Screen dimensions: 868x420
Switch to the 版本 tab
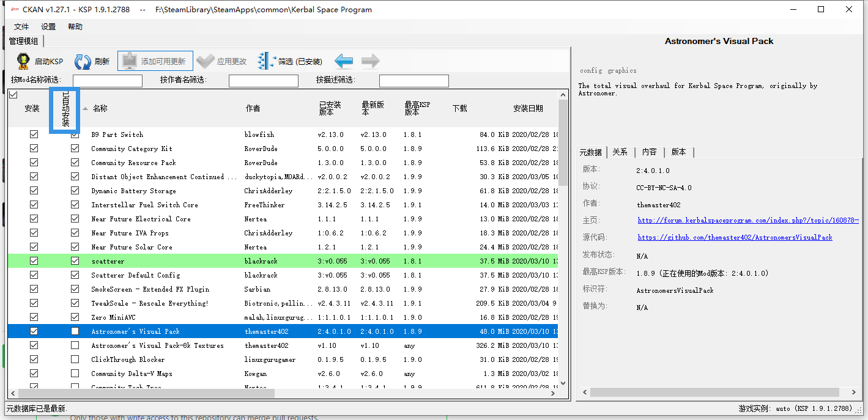click(679, 152)
